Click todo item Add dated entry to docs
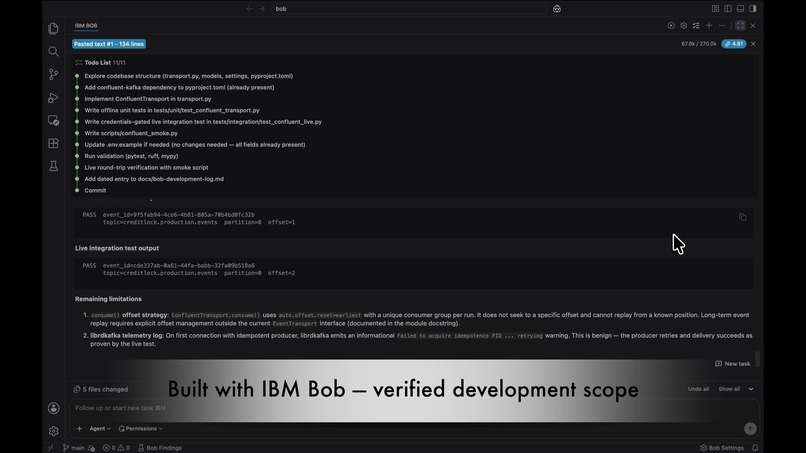This screenshot has width=806, height=453. pos(154,179)
